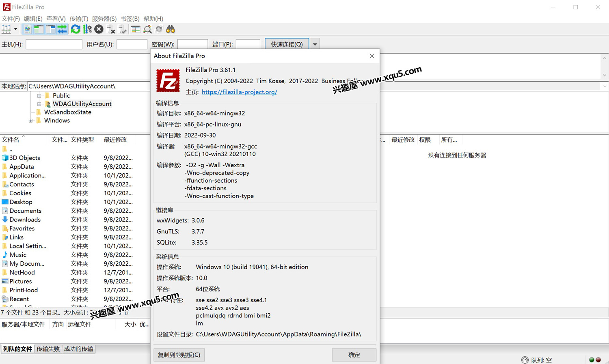
Task: Click the 确定 button in About dialog
Action: 354,355
